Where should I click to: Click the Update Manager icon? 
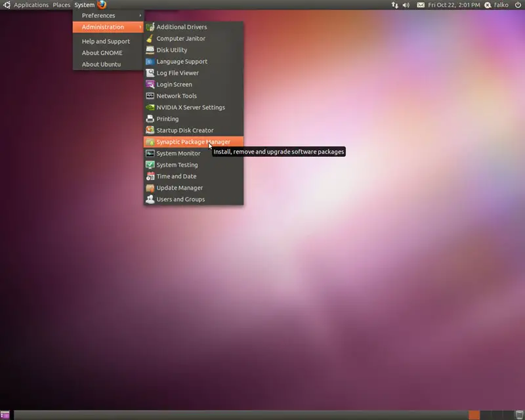click(x=150, y=188)
